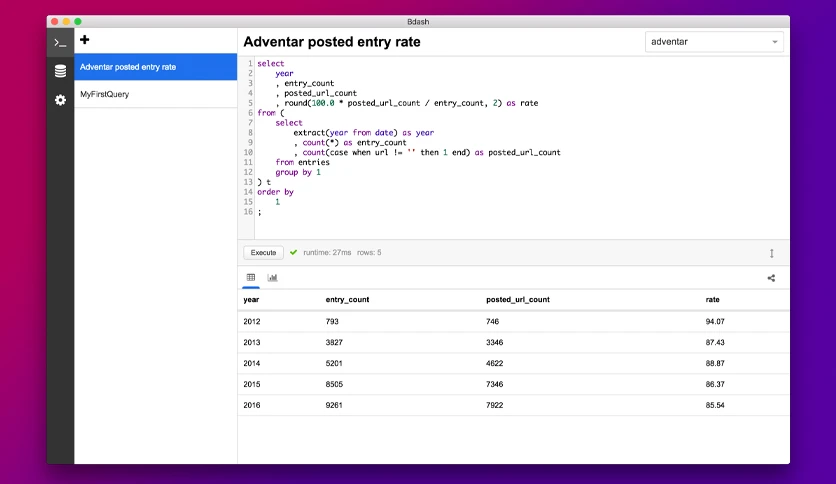836x484 pixels.
Task: Click the green maximize window button
Action: (x=78, y=22)
